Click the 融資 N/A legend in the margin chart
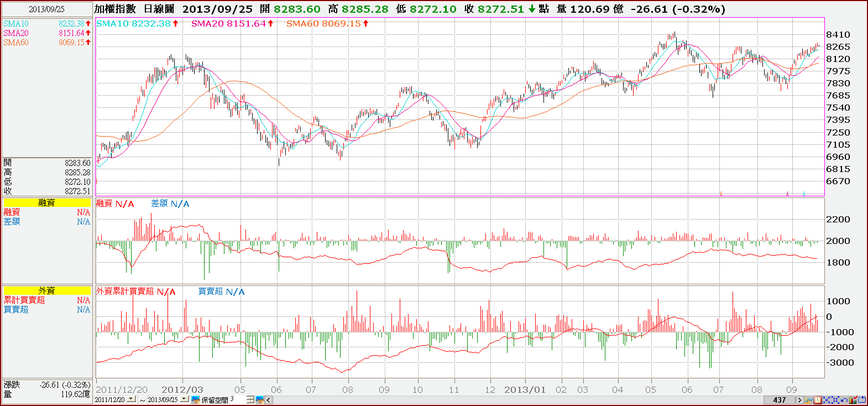 point(115,204)
